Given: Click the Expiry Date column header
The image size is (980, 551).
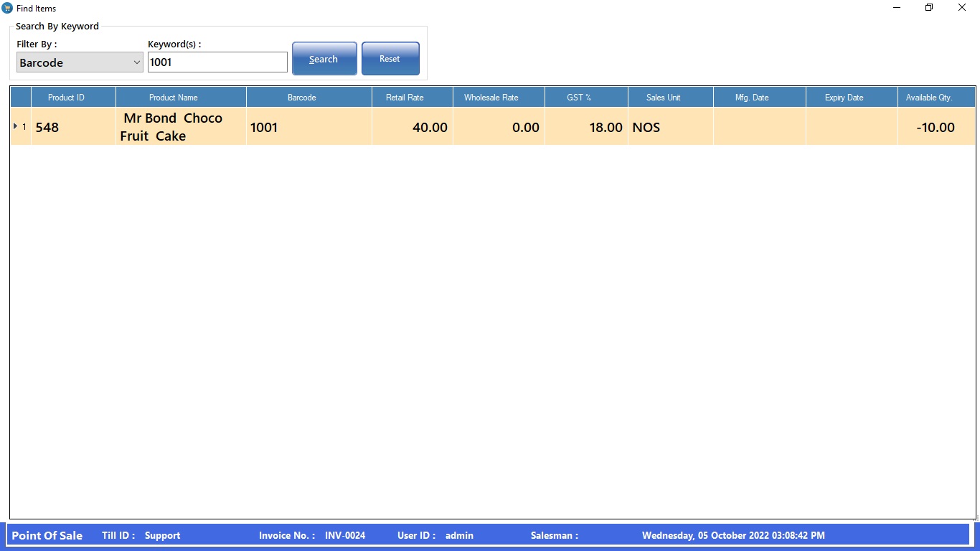Looking at the screenshot, I should coord(844,98).
